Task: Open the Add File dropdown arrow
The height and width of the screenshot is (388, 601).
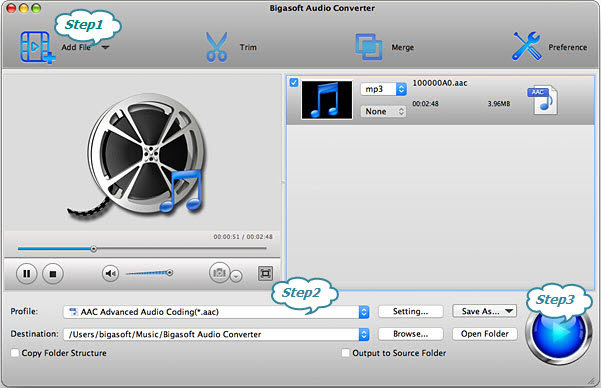Action: [105, 48]
